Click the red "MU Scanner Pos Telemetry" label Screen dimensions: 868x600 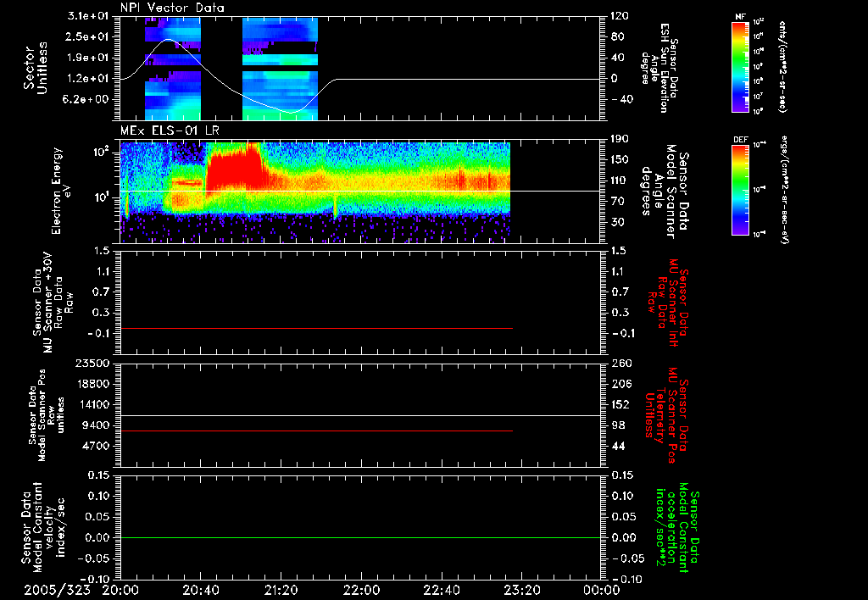click(666, 414)
